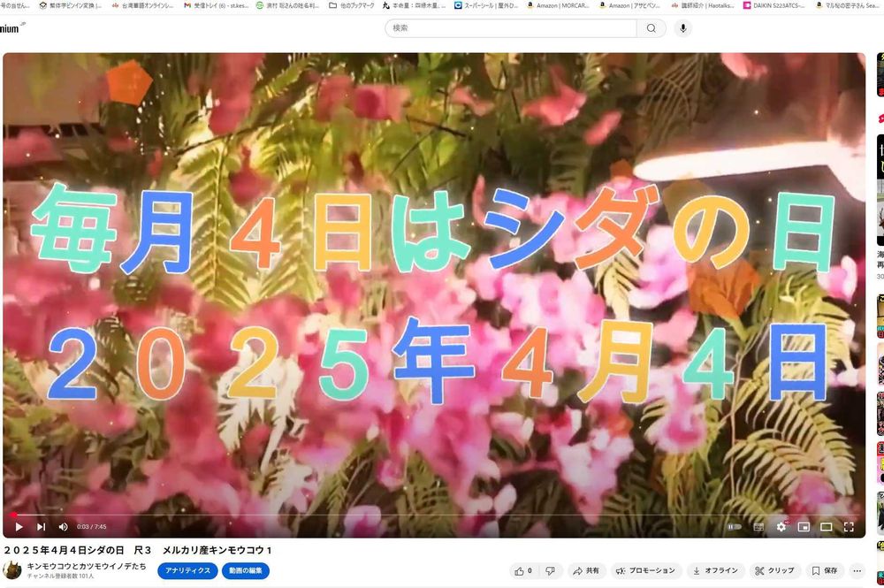Viewport: 884px width, 588px height.
Task: Switch to miniplayer mode
Action: point(804,527)
